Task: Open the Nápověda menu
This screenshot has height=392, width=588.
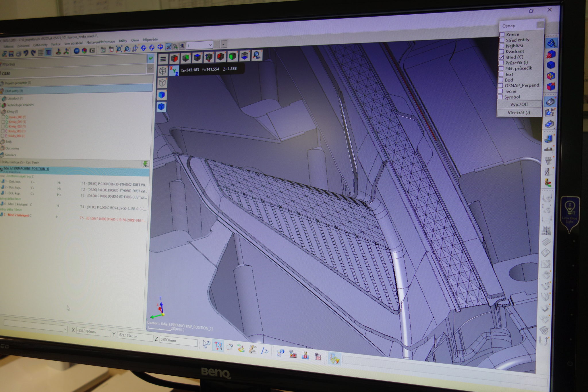Action: click(150, 39)
